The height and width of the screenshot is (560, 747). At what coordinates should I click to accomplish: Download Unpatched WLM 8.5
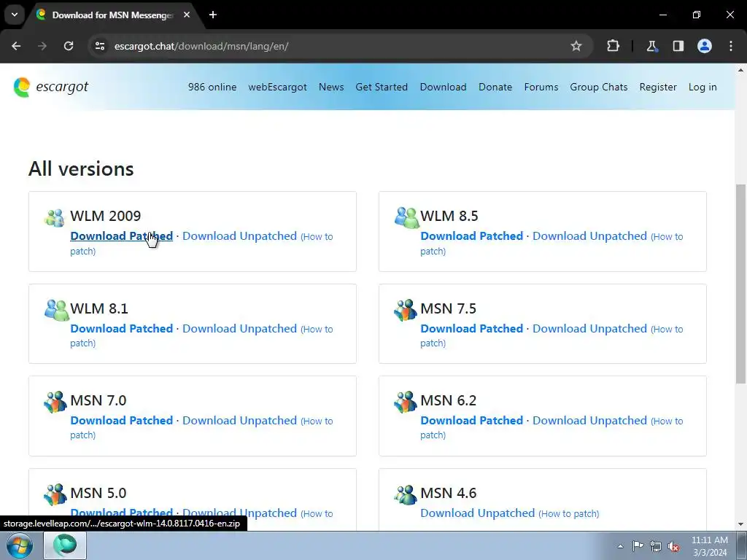589,236
